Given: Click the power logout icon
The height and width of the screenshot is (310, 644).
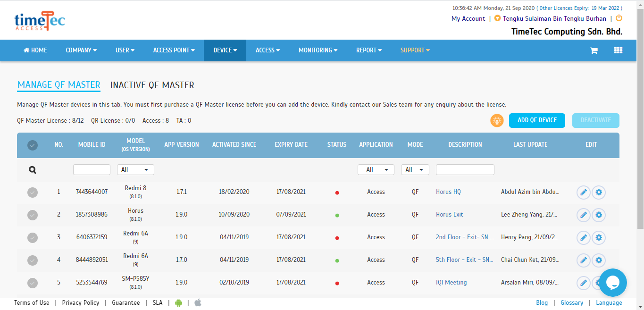Looking at the screenshot, I should 619,18.
